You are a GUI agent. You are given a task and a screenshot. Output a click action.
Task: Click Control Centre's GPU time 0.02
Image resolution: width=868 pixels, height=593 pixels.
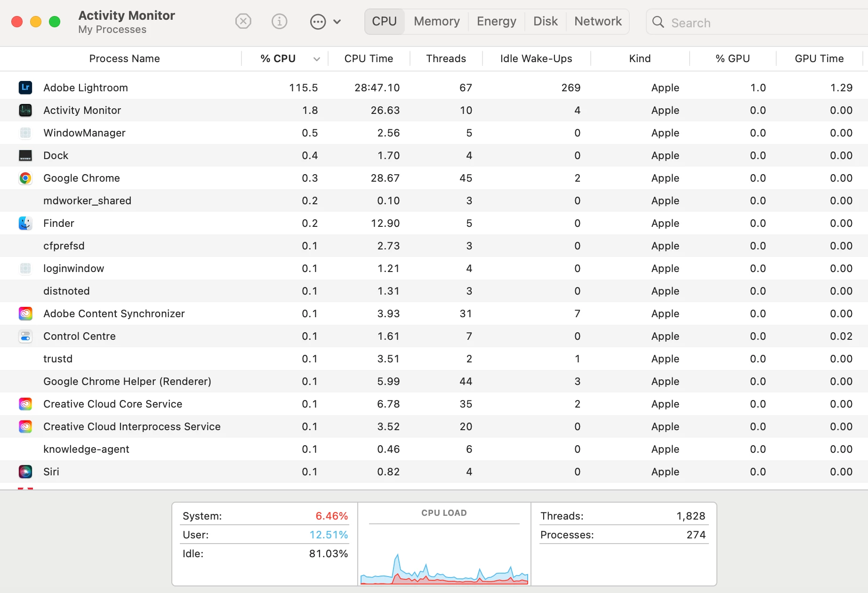tap(842, 336)
